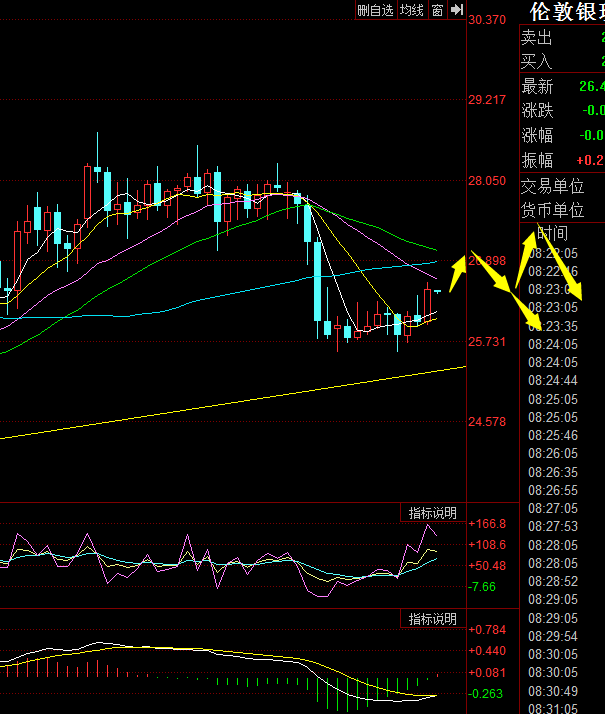Click the 交易单位 label
Viewport: 605px width, 714px height.
552,186
